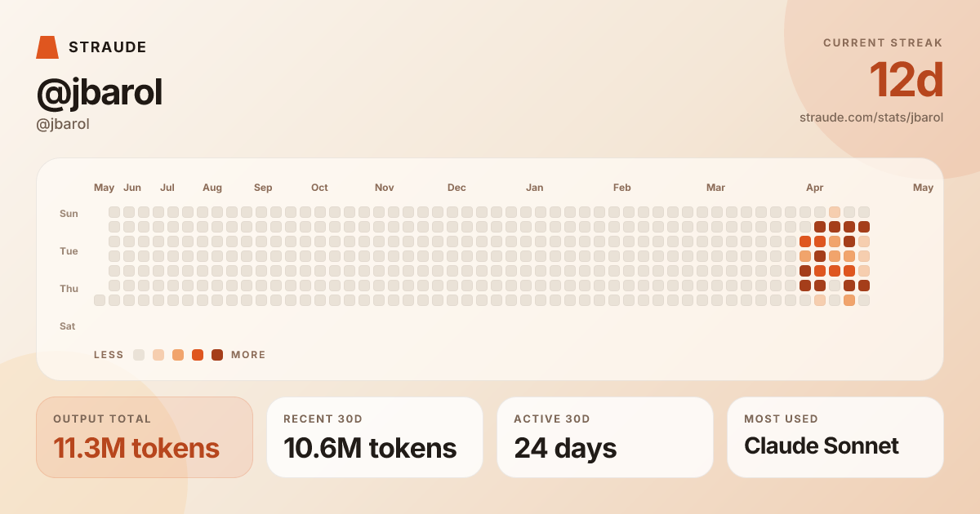The width and height of the screenshot is (980, 514).
Task: Click the fourth legend swatch, bright orange
Action: click(198, 355)
